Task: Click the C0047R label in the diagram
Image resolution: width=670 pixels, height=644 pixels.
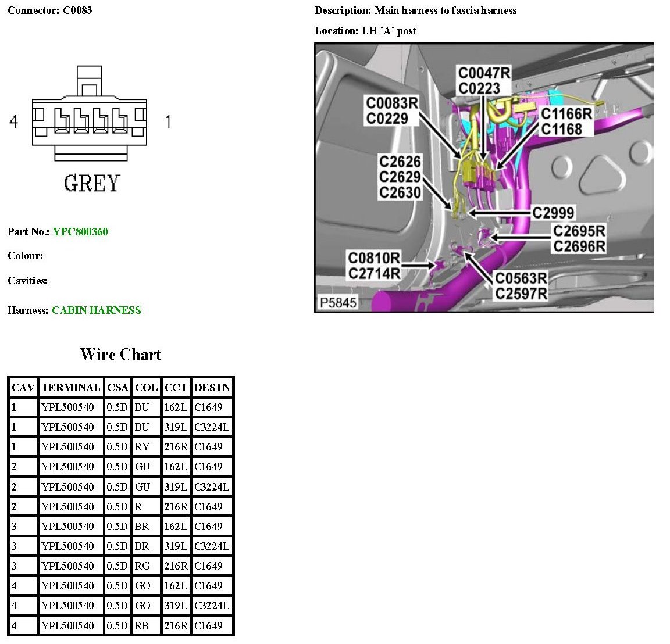Action: click(484, 73)
